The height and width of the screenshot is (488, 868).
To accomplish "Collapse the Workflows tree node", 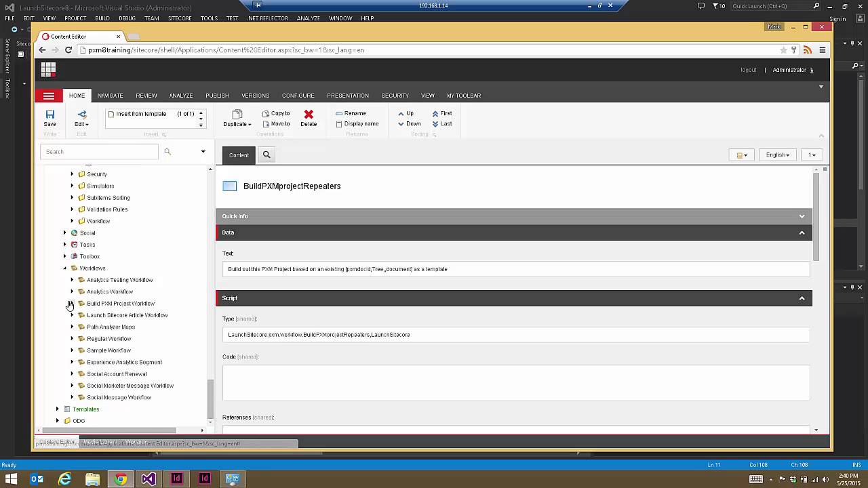I will click(x=65, y=268).
